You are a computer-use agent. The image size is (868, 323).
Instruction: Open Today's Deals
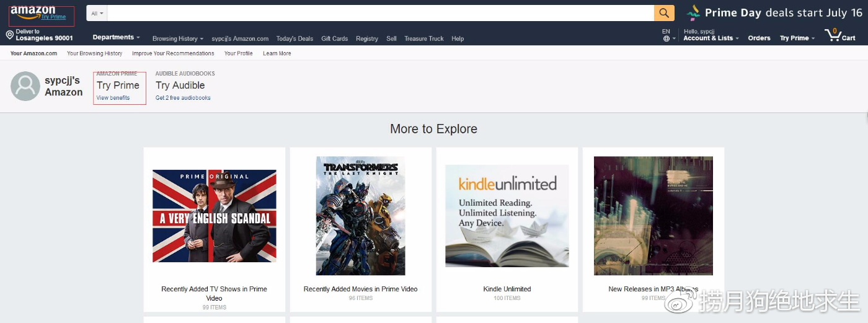pos(294,38)
